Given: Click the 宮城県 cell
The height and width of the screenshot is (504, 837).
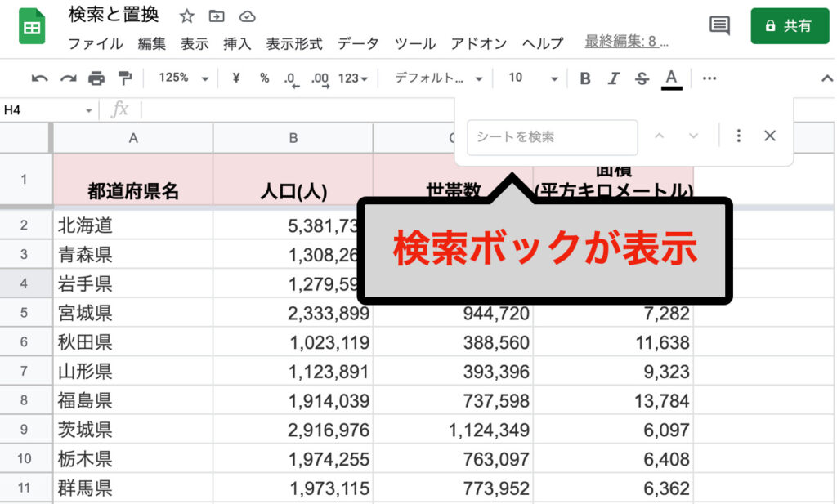Looking at the screenshot, I should point(133,313).
